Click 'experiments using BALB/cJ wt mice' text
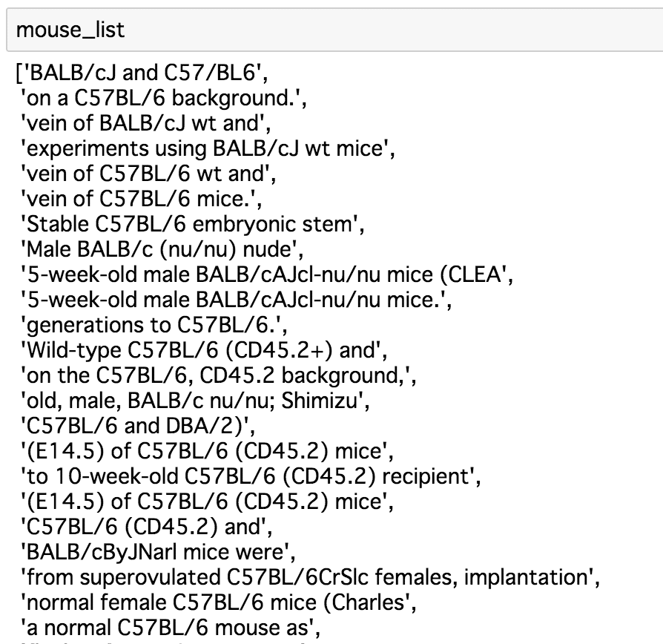Viewport: 663px width, 644px height. click(x=208, y=148)
